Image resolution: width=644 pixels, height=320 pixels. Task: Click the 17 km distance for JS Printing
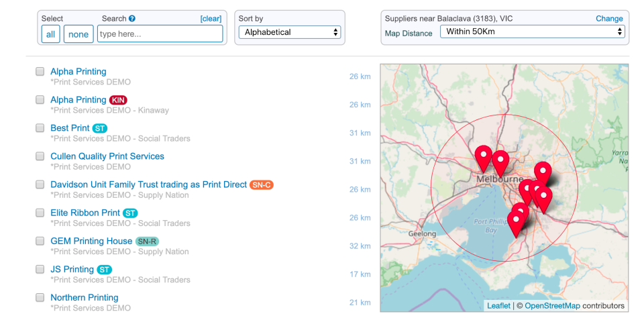coord(360,274)
